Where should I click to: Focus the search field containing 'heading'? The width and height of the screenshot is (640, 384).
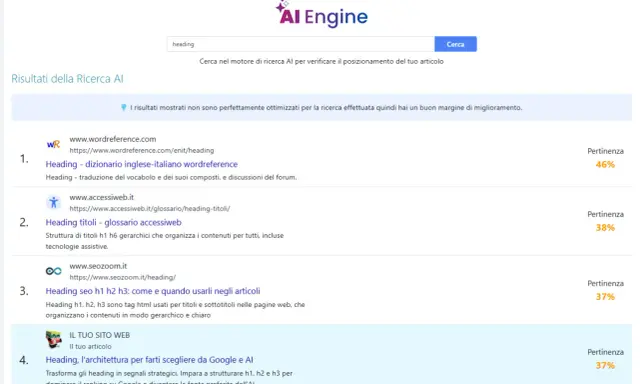[300, 44]
